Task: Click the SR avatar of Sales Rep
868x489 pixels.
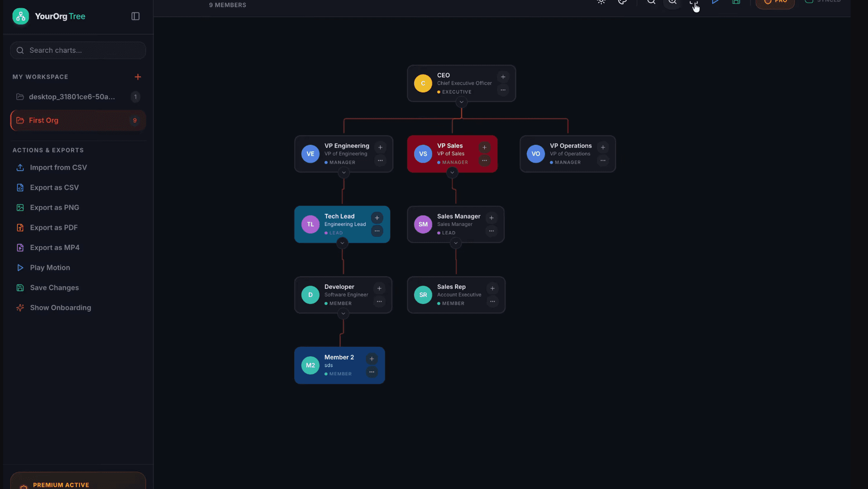Action: tap(423, 295)
